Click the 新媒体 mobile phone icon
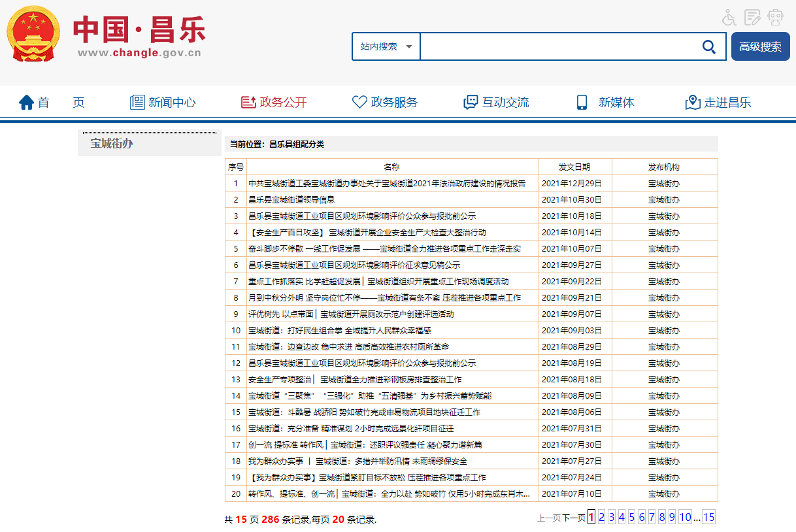Image resolution: width=796 pixels, height=532 pixels. [x=582, y=103]
